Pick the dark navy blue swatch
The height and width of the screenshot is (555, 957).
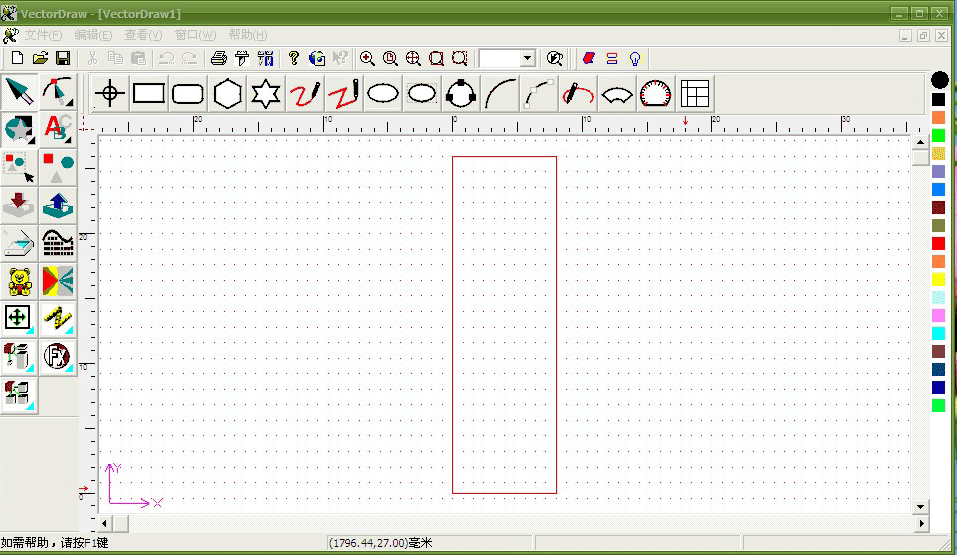coord(939,387)
